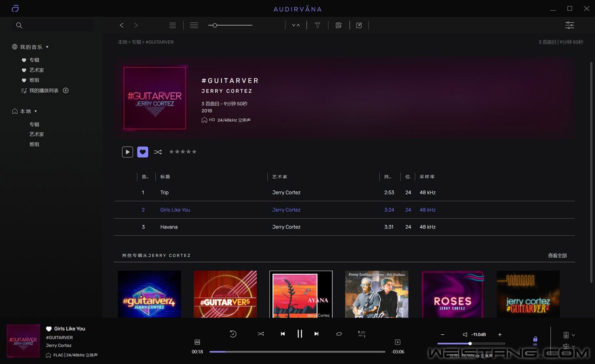Rate the album five stars

click(194, 152)
